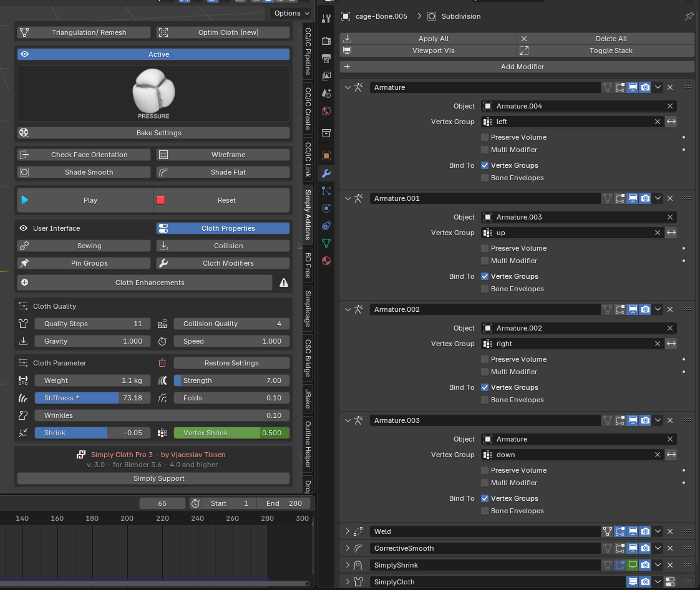Uncheck Vertex Groups in Armature.003 modifier
700x590 pixels.
(x=485, y=498)
